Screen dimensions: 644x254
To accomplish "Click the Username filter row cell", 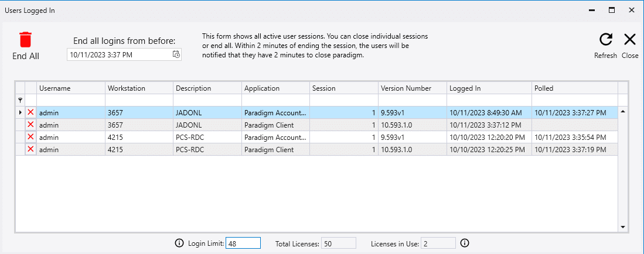I will click(70, 101).
